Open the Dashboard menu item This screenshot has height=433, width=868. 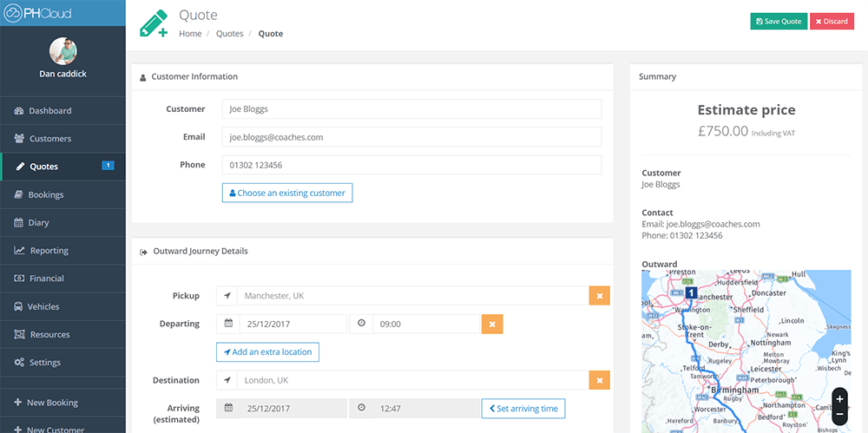pyautogui.click(x=62, y=110)
